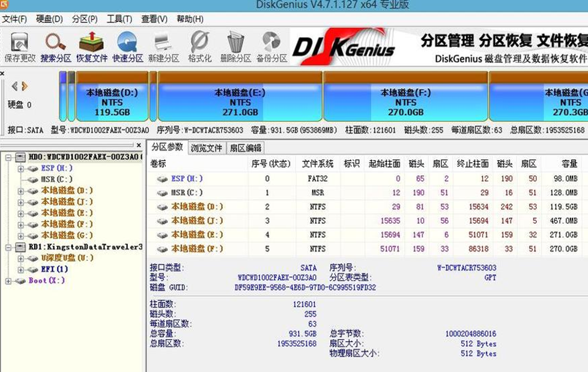Start 快速分区 quick partition tool
This screenshot has width=588, height=372.
click(127, 42)
